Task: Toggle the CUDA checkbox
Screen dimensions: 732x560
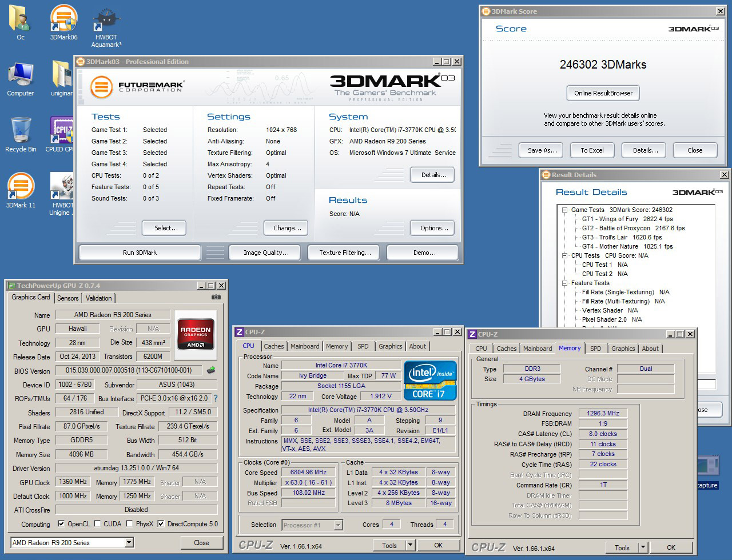Action: [98, 523]
